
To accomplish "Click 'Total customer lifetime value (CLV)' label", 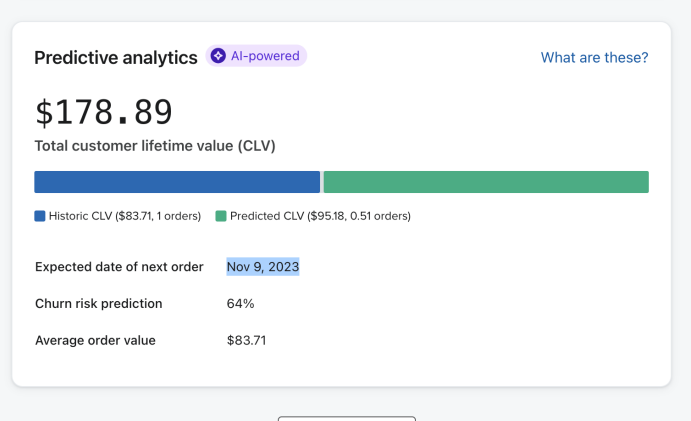I will [x=155, y=145].
